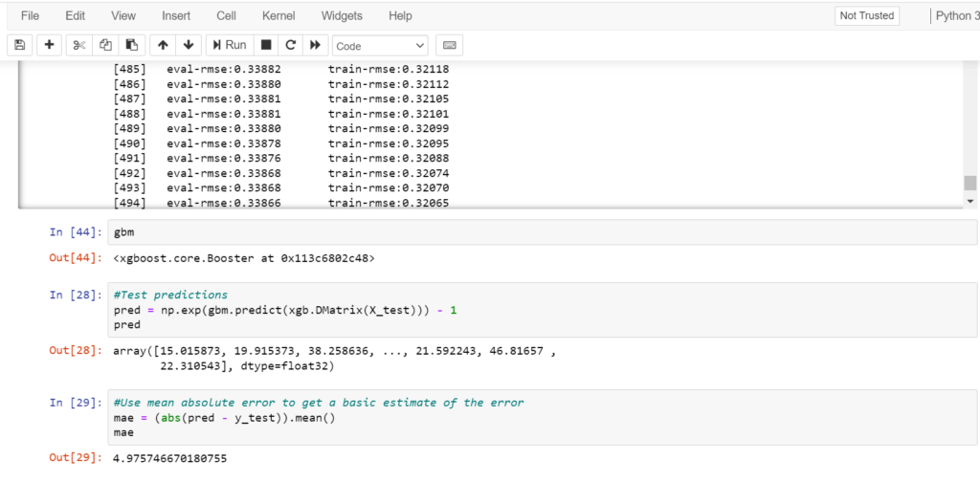
Task: Move selected cell up arrow
Action: click(163, 45)
